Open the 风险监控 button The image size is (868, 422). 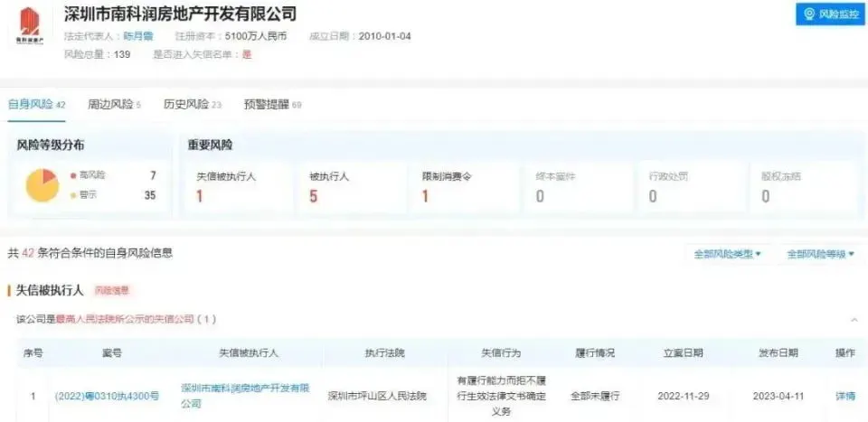point(830,14)
